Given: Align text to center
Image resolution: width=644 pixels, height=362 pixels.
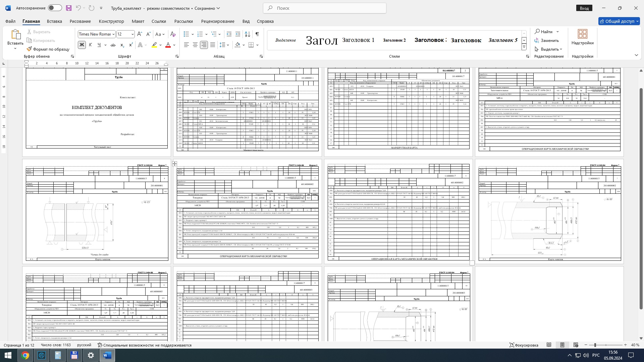Looking at the screenshot, I should click(195, 45).
